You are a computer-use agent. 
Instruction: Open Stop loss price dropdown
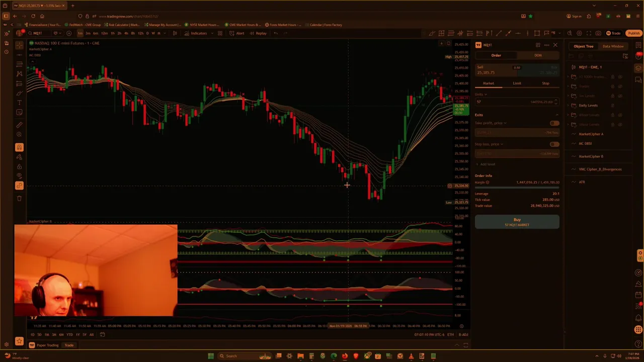point(489,144)
